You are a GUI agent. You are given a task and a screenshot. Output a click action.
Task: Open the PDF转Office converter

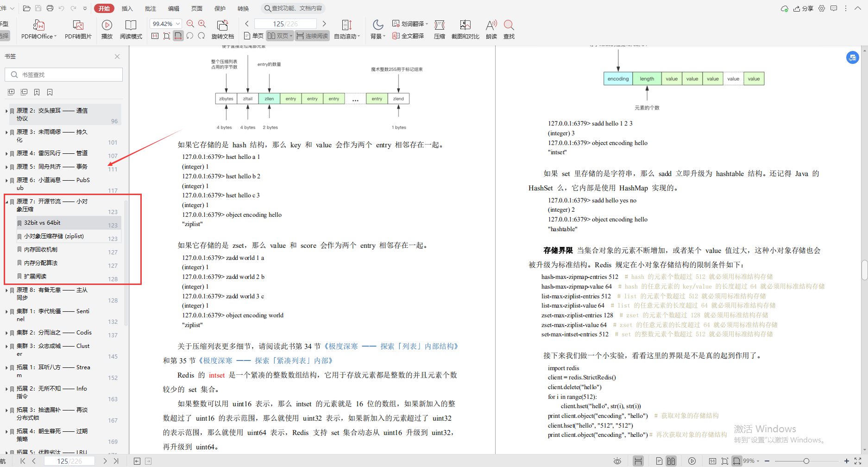click(39, 29)
